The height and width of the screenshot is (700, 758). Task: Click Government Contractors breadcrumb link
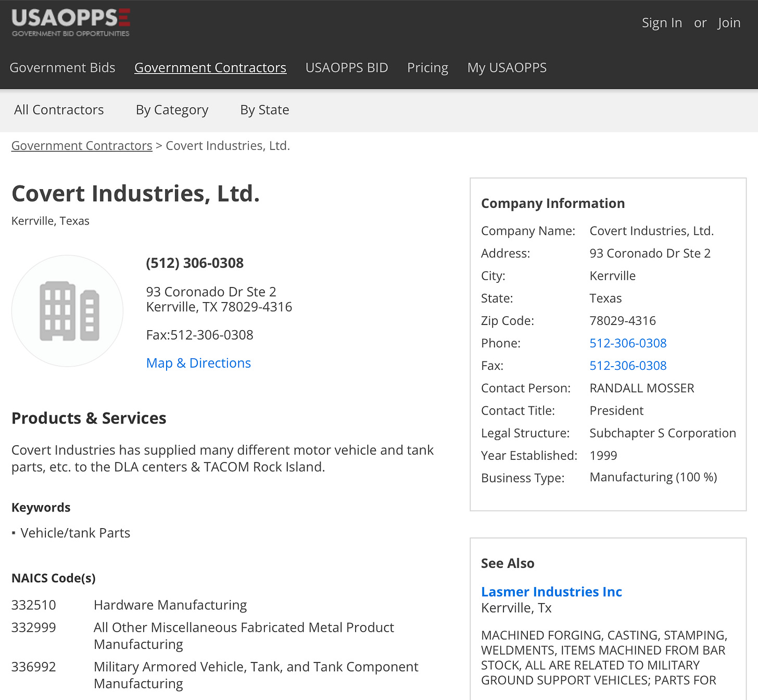(82, 146)
